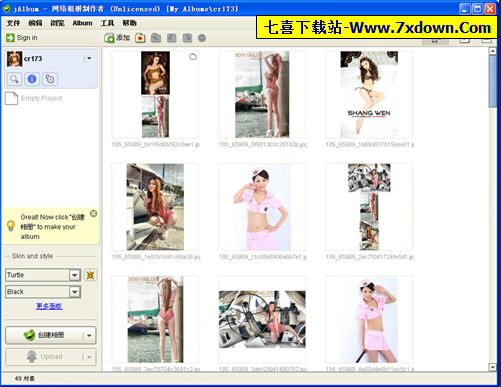Open the 工具 menu
Viewport: 501px width, 387px height.
(x=107, y=23)
